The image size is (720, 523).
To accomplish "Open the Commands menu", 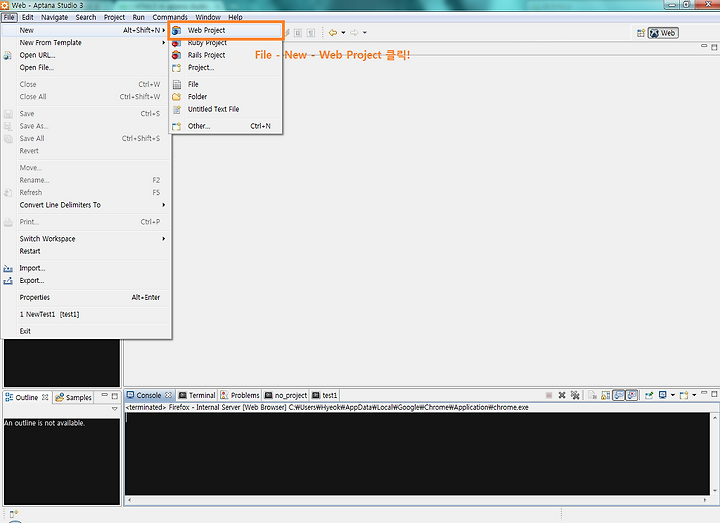I will (x=170, y=17).
